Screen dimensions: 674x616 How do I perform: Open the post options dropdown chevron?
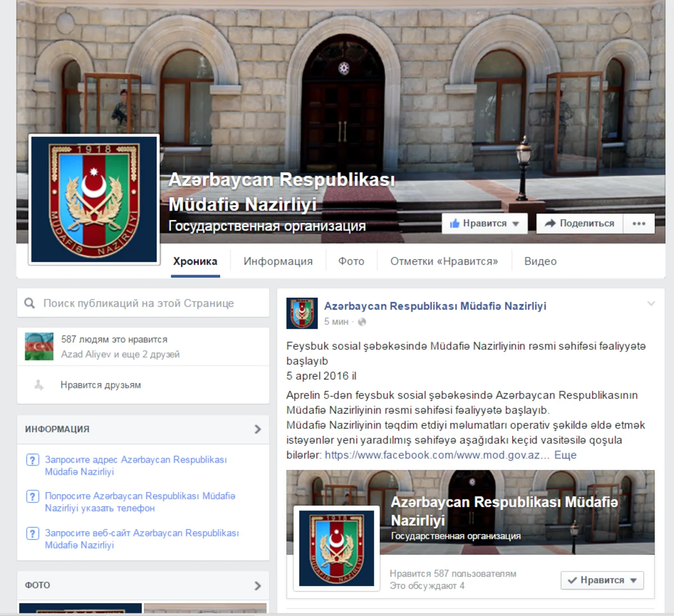(x=651, y=304)
